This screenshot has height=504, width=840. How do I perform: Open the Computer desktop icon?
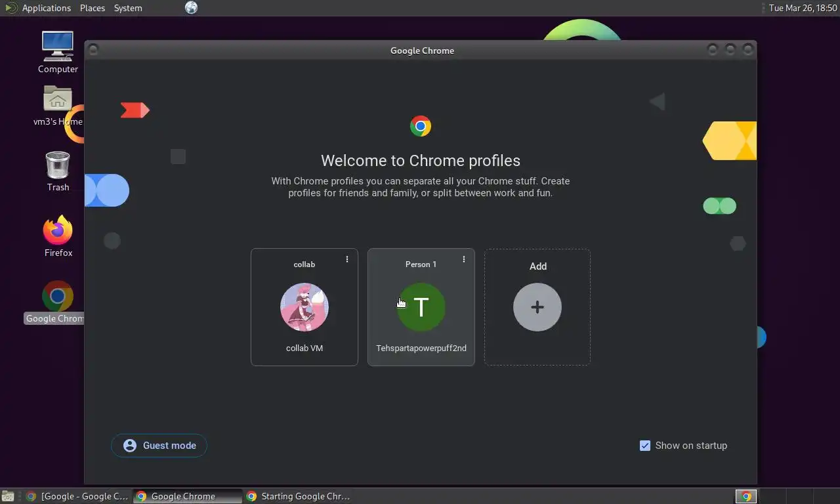click(x=58, y=52)
